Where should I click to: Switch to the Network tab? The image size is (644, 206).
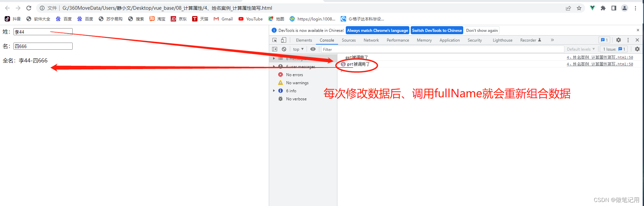(371, 40)
